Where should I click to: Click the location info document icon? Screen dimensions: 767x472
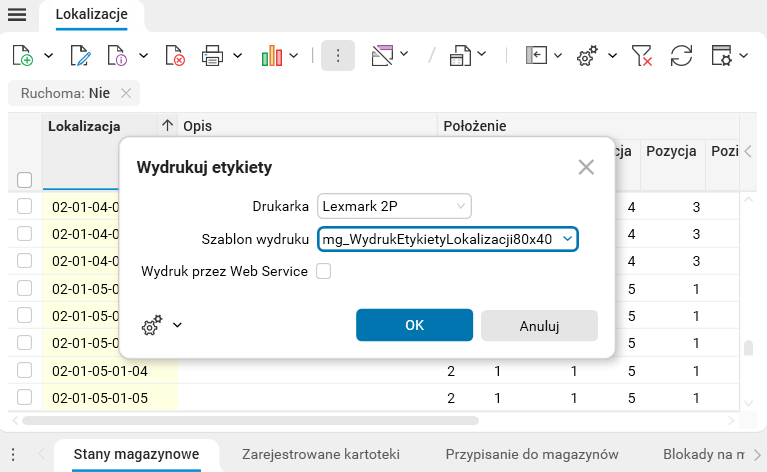click(x=117, y=55)
